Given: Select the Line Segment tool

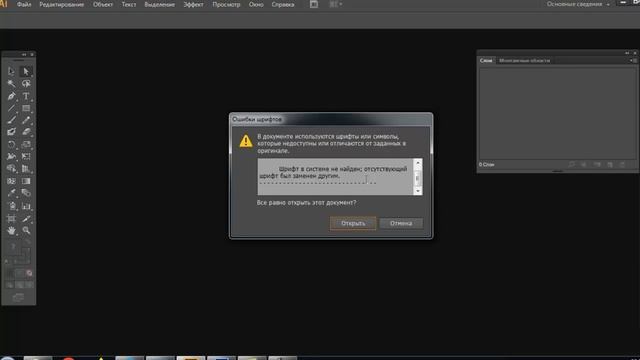Looking at the screenshot, I should tap(11, 109).
